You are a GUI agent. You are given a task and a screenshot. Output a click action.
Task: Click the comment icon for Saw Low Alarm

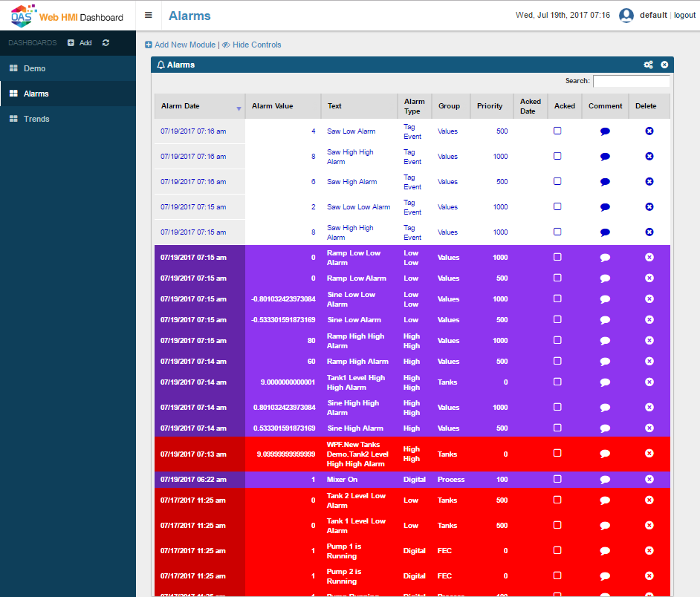[604, 131]
